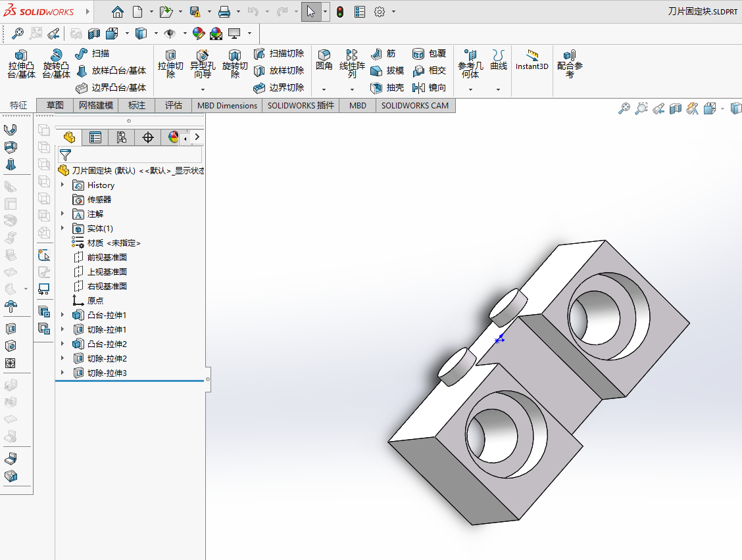742x560 pixels.
Task: Select the Material item (材质 <未指定>)
Action: coord(107,243)
